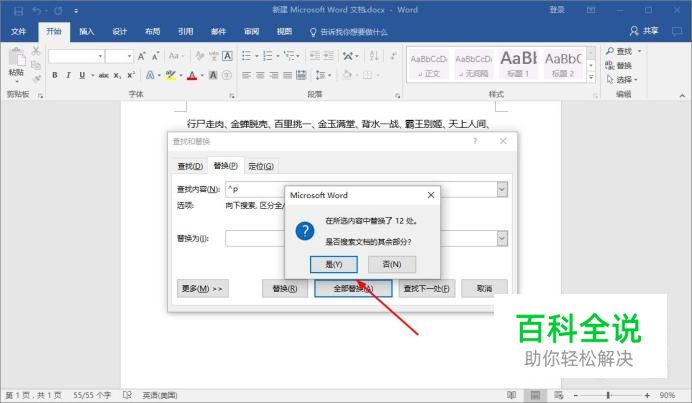Screen dimensions: 692x403
Task: Click the Undo icon in title bar
Action: coord(37,10)
